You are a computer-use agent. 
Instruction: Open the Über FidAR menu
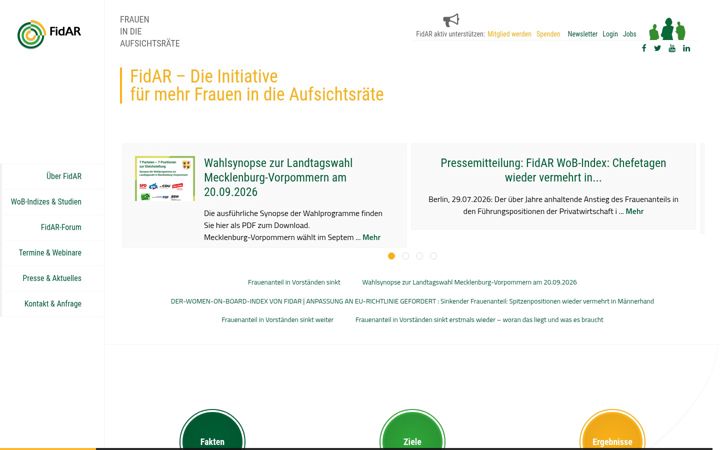64,176
